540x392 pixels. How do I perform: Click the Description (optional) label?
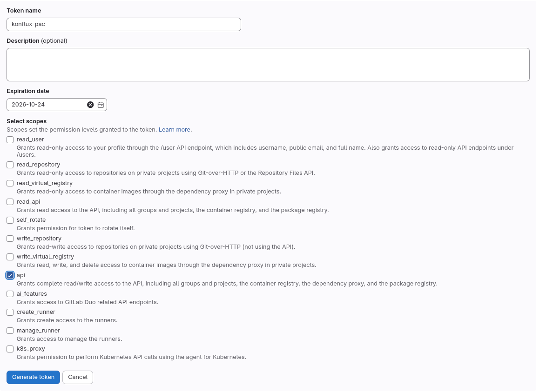(x=37, y=41)
